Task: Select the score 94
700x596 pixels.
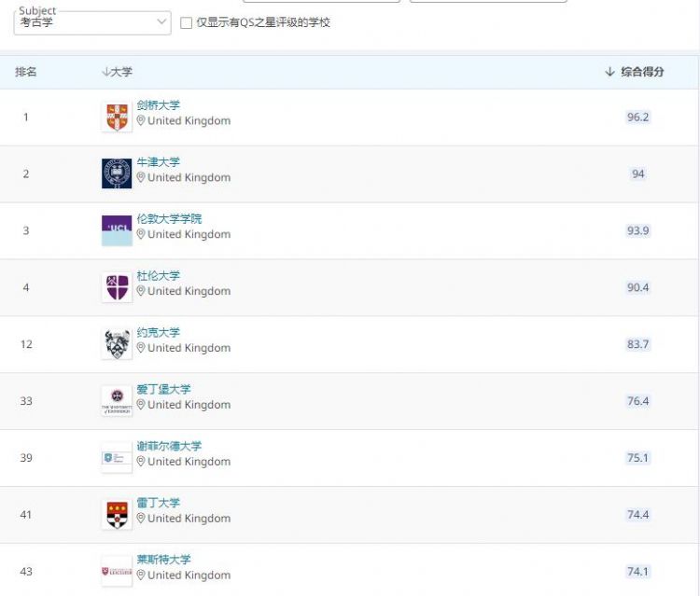Action: pos(638,173)
